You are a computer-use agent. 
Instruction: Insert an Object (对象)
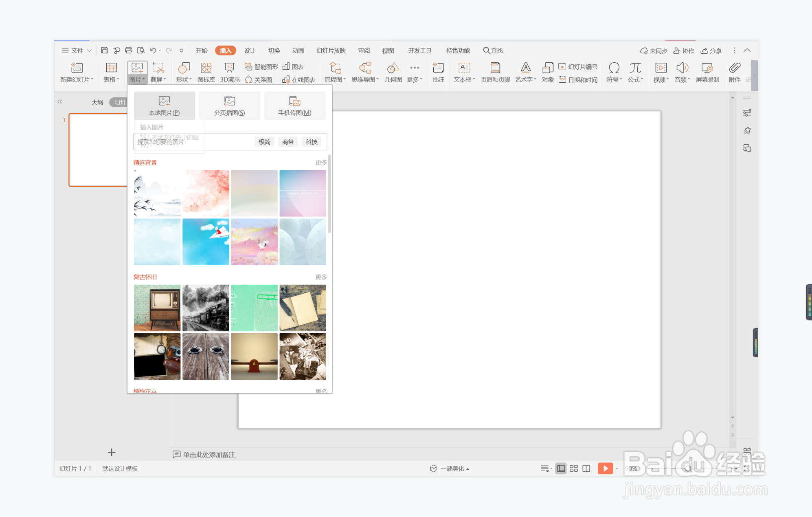click(x=548, y=72)
